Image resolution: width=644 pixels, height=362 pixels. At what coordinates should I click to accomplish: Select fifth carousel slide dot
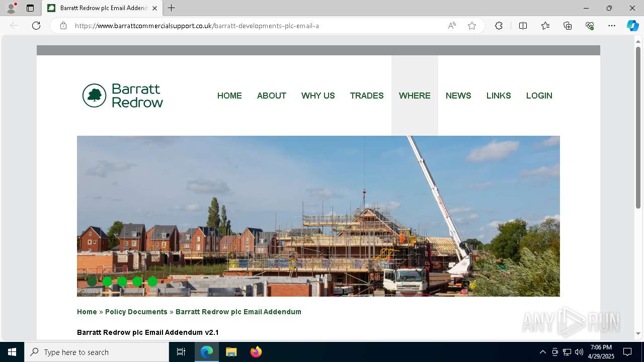[x=152, y=282]
